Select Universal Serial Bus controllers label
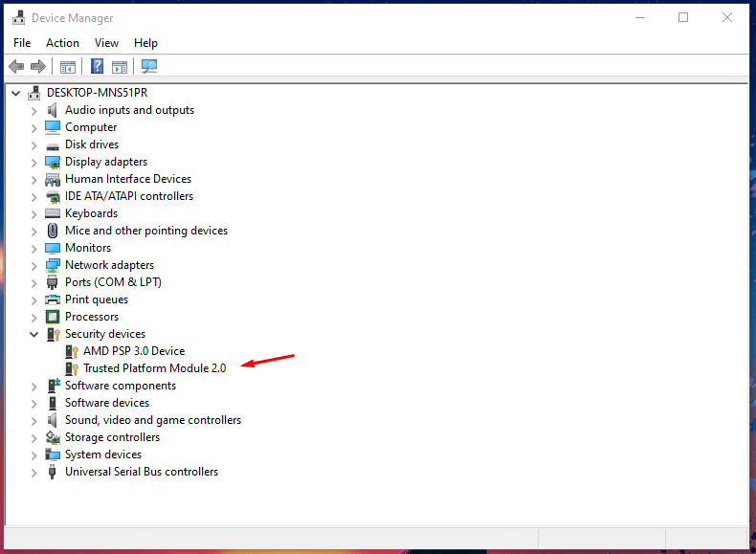Image resolution: width=756 pixels, height=554 pixels. 142,472
